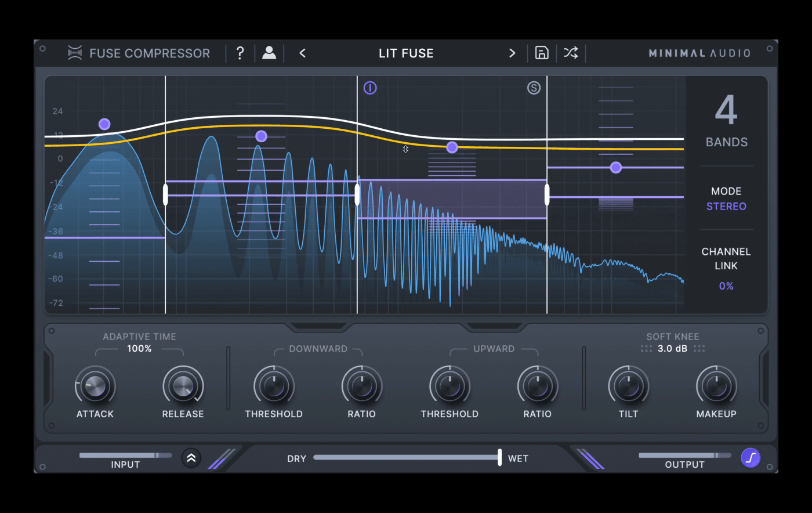Click the Soft Knee 3.0 dB value
812x513 pixels.
tap(672, 348)
